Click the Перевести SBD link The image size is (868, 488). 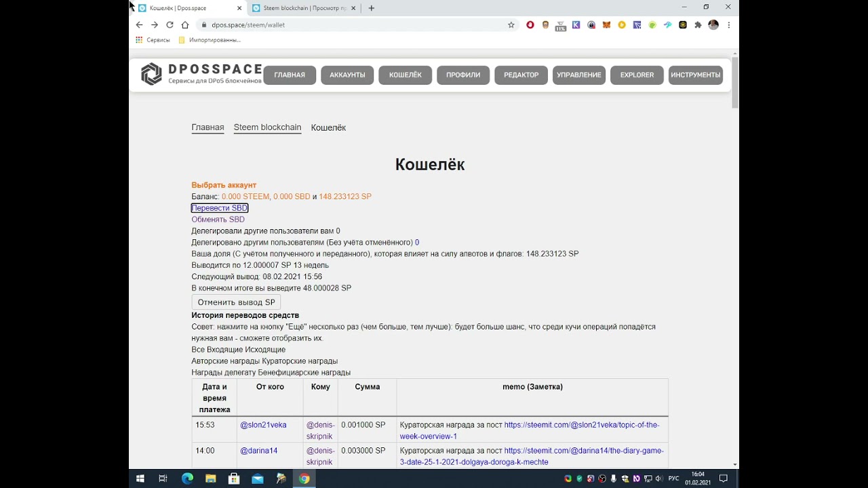(220, 208)
